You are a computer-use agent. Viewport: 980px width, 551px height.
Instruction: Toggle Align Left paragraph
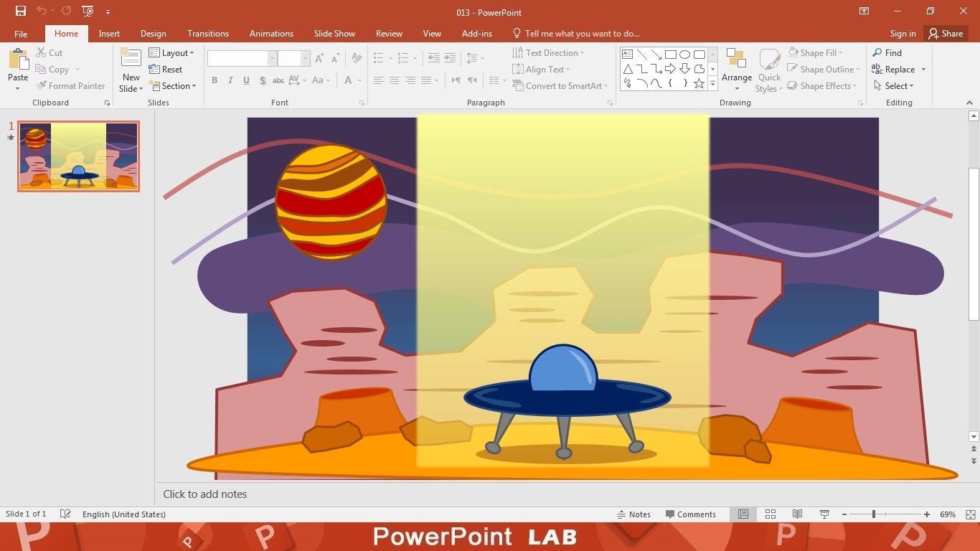(x=379, y=80)
